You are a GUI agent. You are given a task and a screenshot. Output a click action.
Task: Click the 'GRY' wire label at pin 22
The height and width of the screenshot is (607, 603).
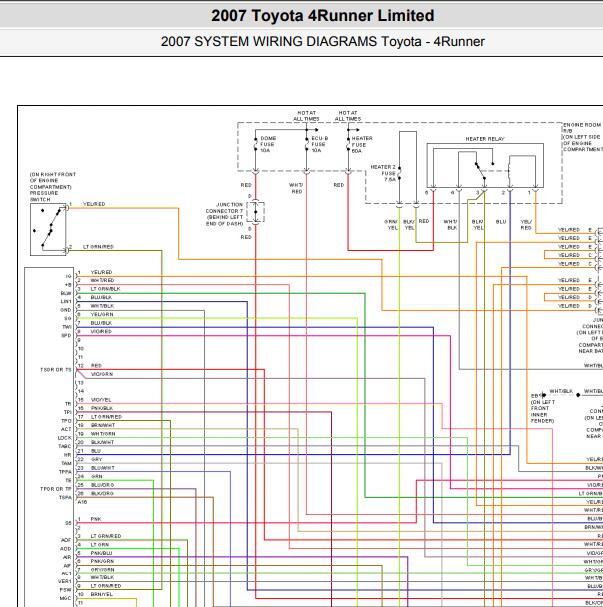96,459
